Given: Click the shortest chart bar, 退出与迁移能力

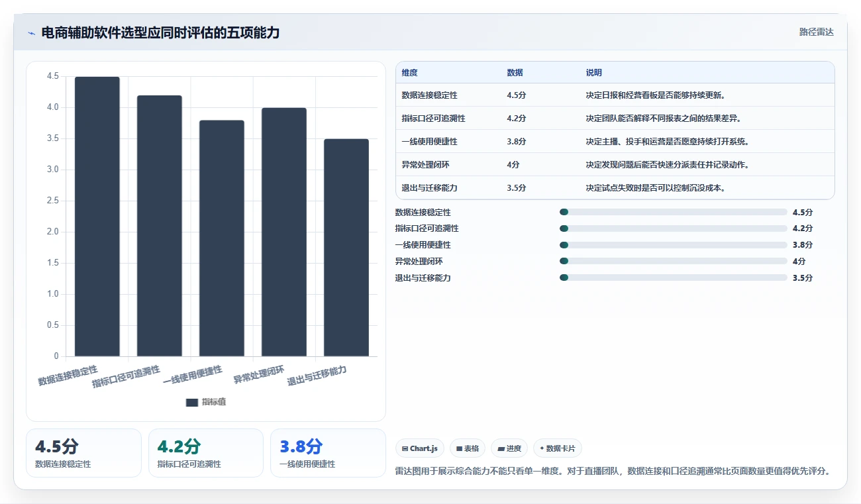Looking at the screenshot, I should coord(346,248).
